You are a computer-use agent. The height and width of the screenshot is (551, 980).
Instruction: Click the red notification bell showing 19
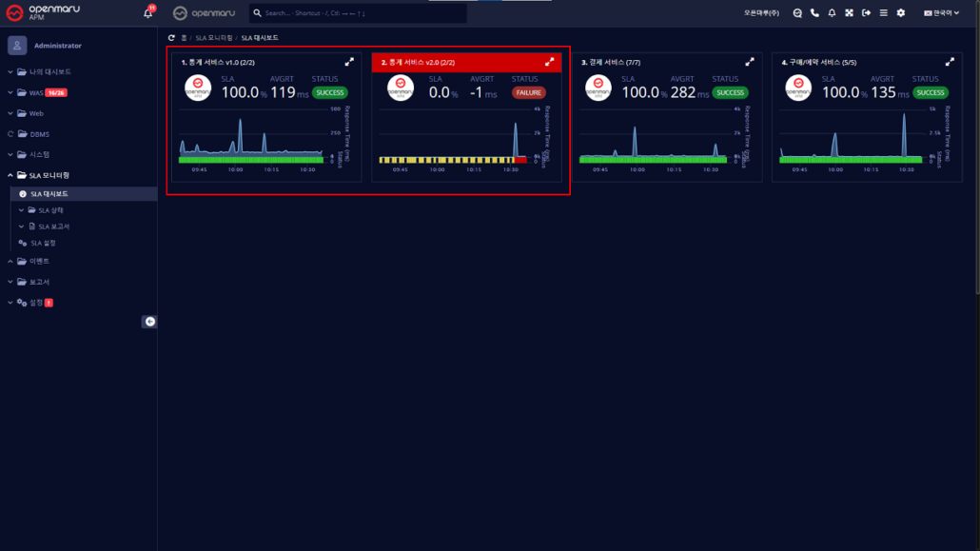148,11
